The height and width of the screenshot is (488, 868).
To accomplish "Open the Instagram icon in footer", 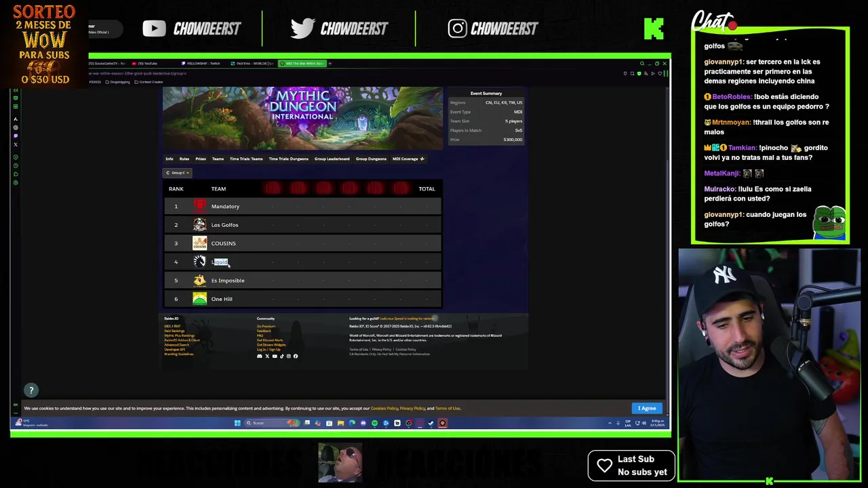I will point(289,356).
